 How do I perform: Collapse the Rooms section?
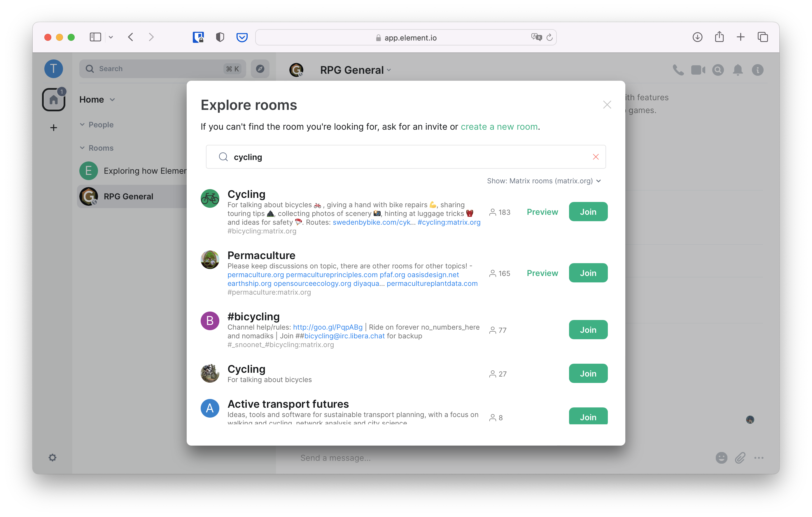tap(83, 148)
